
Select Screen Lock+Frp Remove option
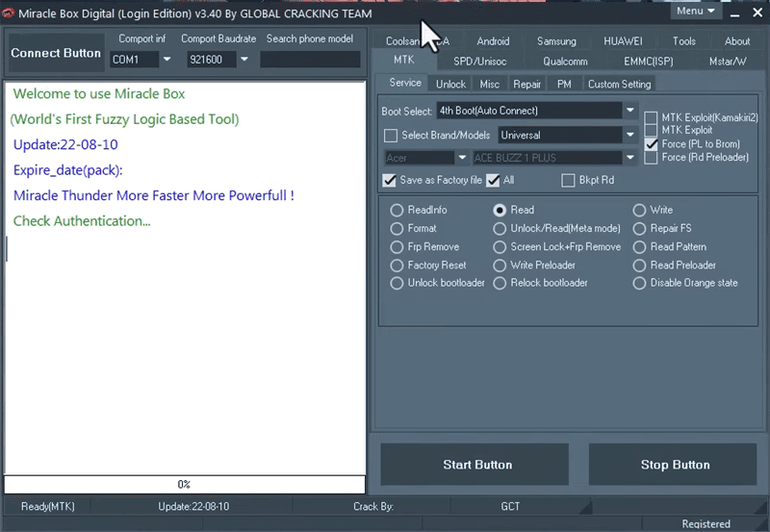pos(500,247)
